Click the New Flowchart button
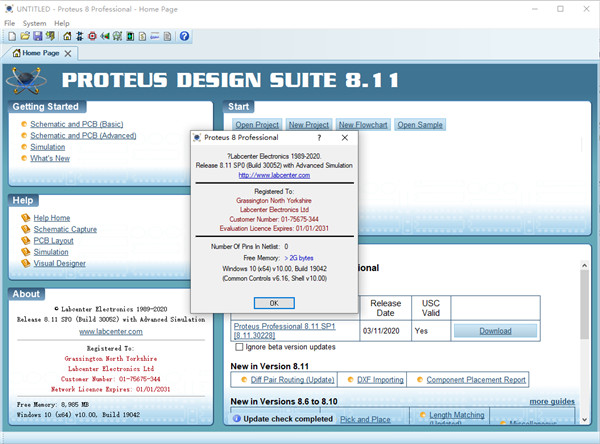Viewport: 600px width, 444px height. coord(363,125)
